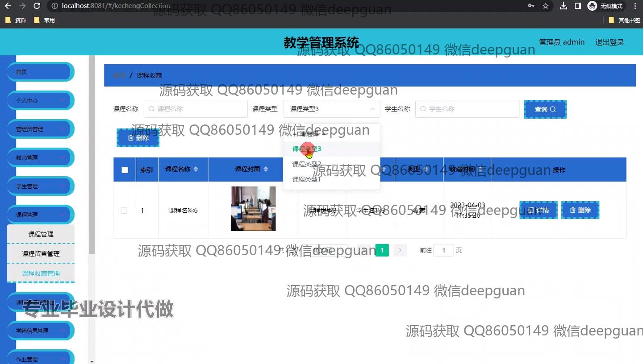
Task: Click the localhost address bar URL
Action: (x=116, y=6)
